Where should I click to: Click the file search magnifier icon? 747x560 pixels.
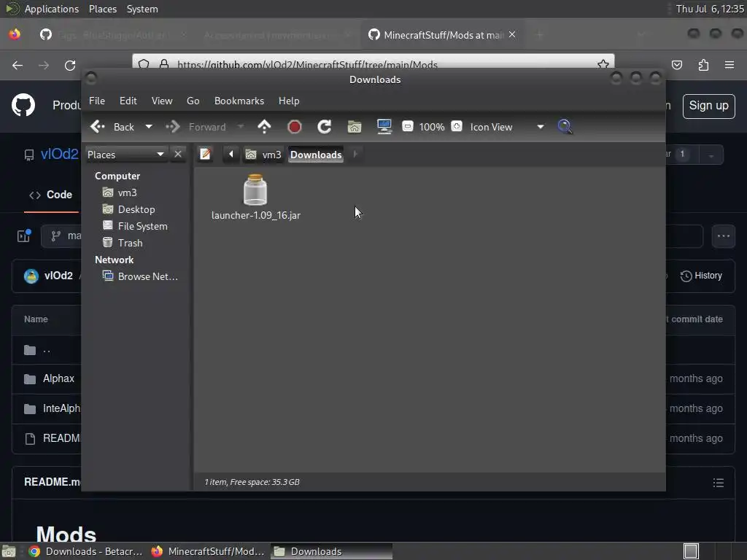coord(565,127)
